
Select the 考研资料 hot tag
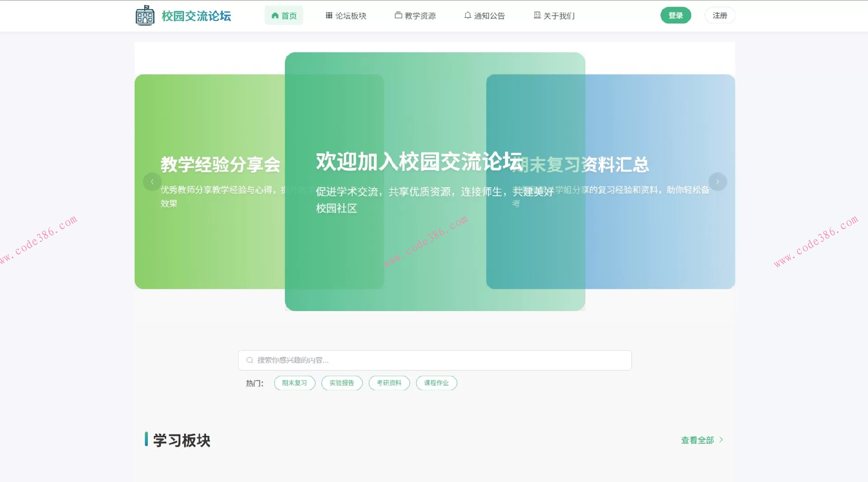click(x=389, y=383)
